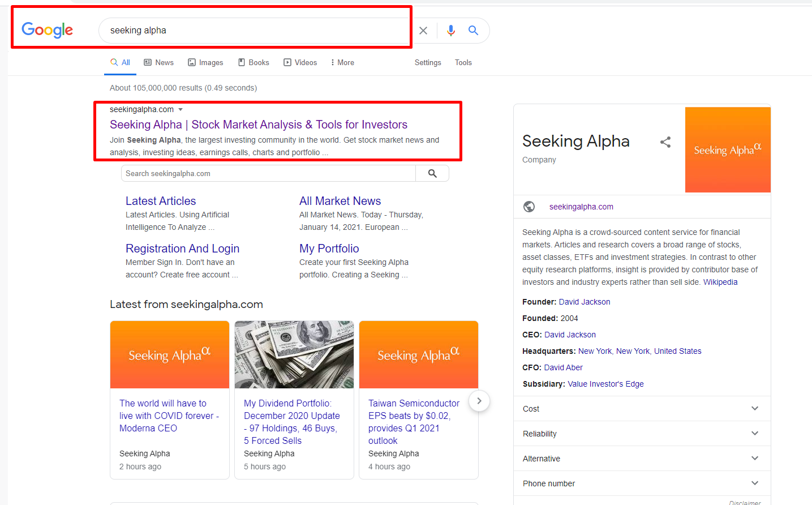Click the Search seekingalpha.com input box

[x=268, y=173]
